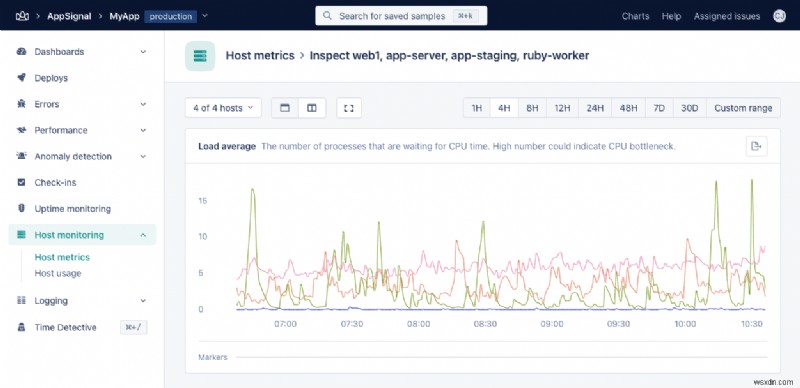Switch to two-column chart layout

tap(312, 108)
